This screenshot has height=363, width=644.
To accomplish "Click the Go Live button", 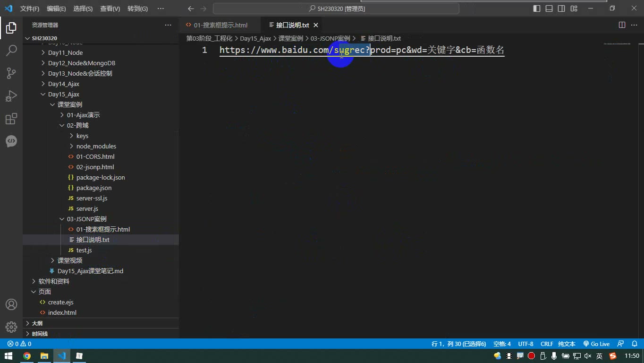I will [596, 344].
